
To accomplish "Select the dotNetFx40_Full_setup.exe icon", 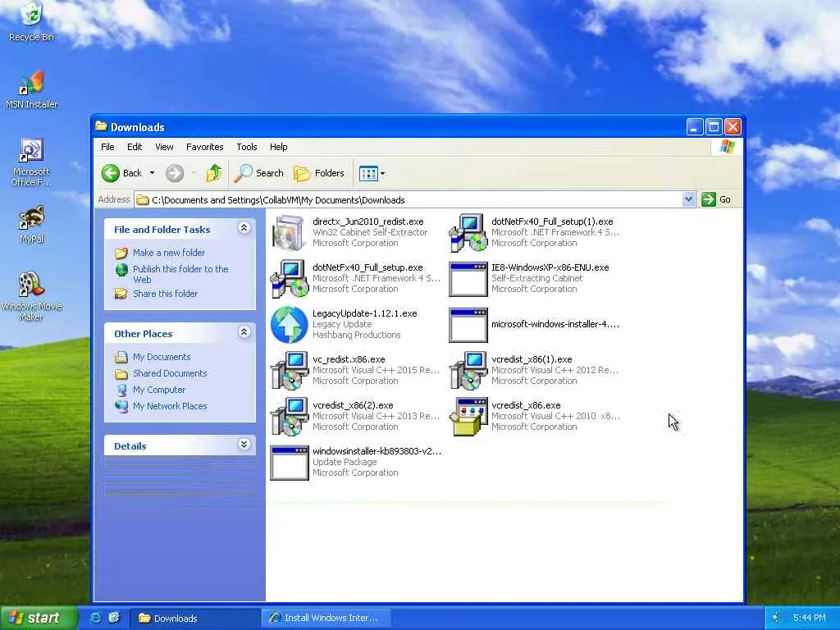I will [289, 279].
